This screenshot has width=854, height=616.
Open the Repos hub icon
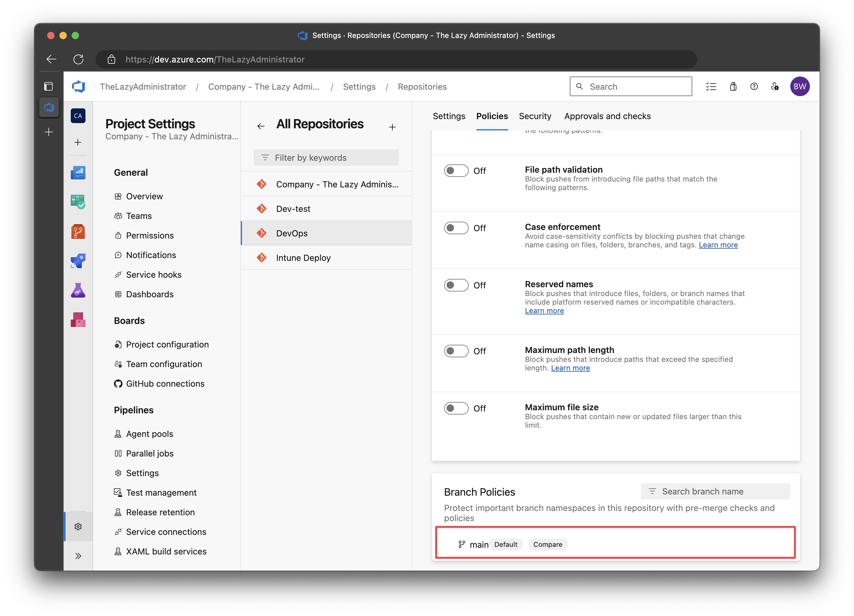tap(78, 231)
